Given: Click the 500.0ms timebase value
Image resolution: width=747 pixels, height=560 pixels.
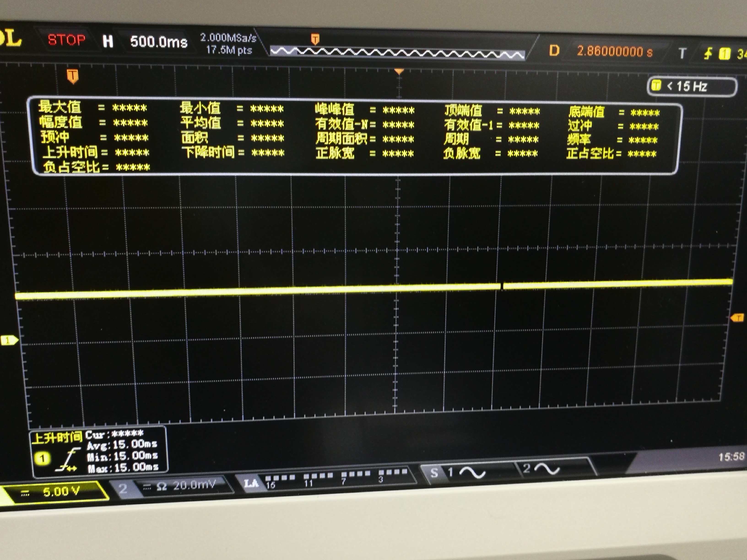Looking at the screenshot, I should pyautogui.click(x=159, y=42).
